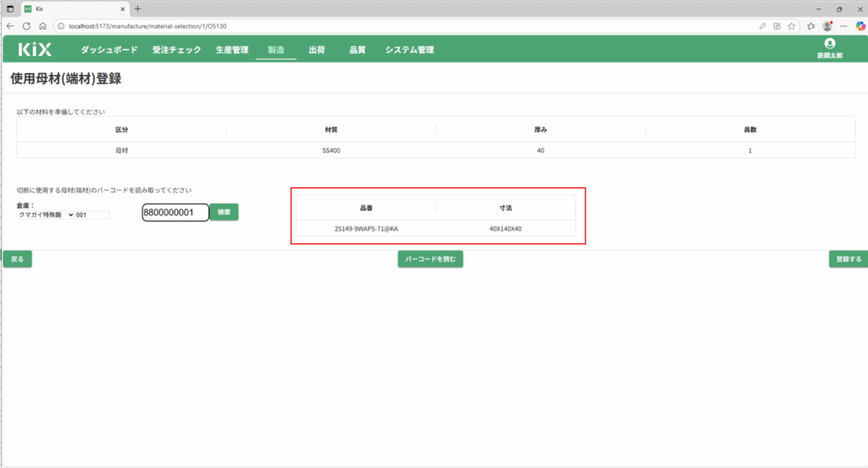Click the 戻る back button

[x=17, y=259]
